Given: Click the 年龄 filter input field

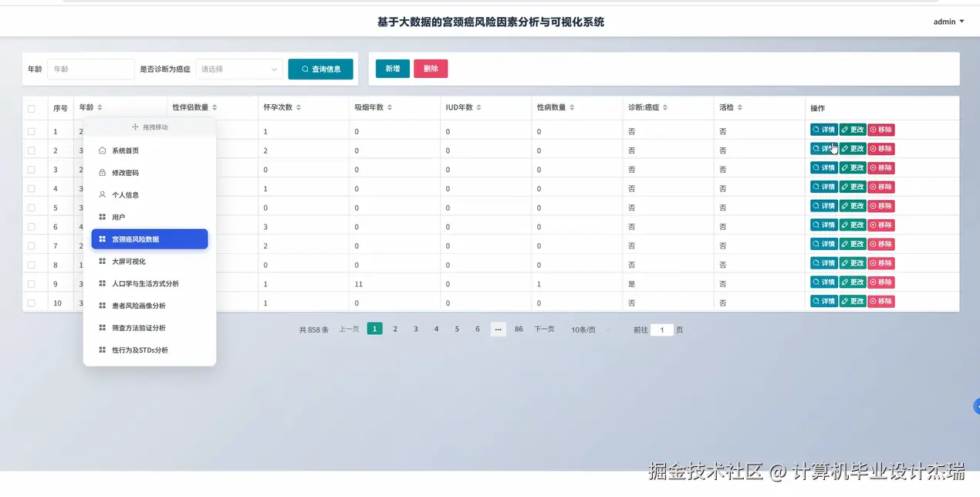Looking at the screenshot, I should point(91,69).
